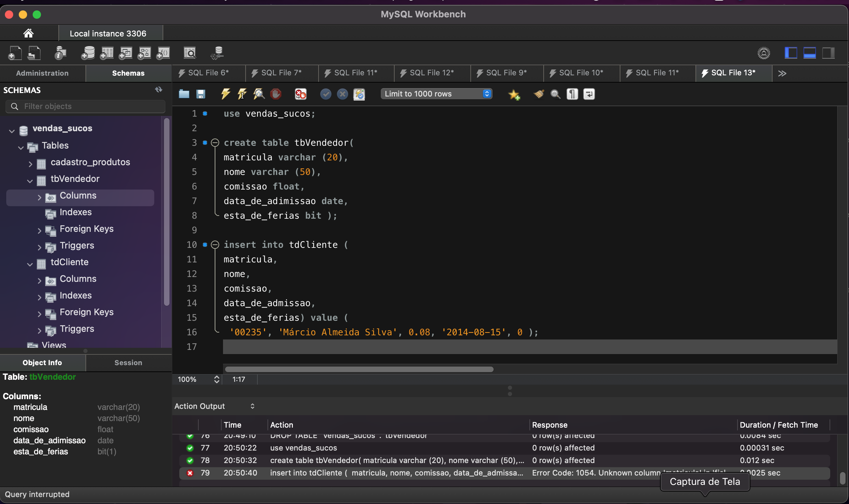Open the schema inspector info icon

tap(60, 53)
